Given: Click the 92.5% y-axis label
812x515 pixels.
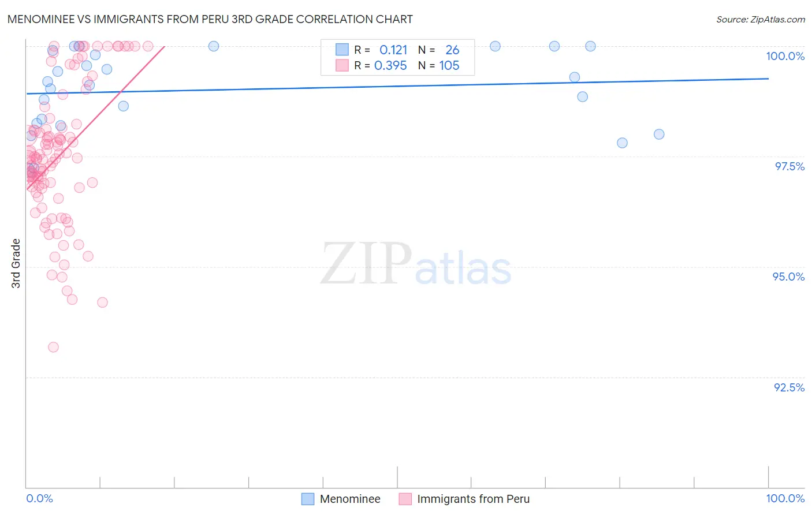Looking at the screenshot, I should [789, 387].
